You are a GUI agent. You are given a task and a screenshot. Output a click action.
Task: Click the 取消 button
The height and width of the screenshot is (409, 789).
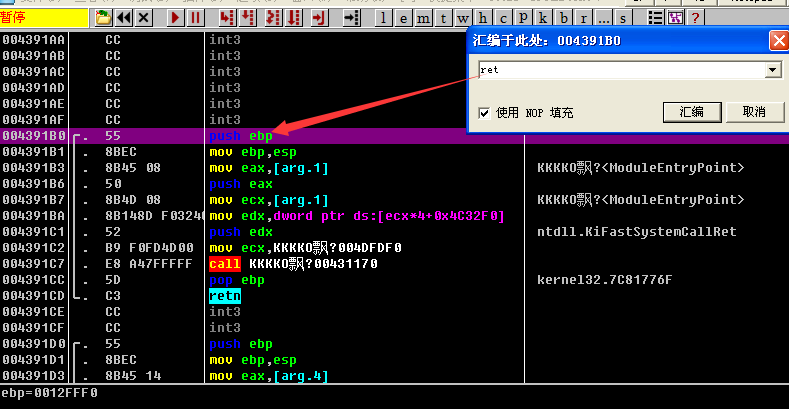point(754,112)
